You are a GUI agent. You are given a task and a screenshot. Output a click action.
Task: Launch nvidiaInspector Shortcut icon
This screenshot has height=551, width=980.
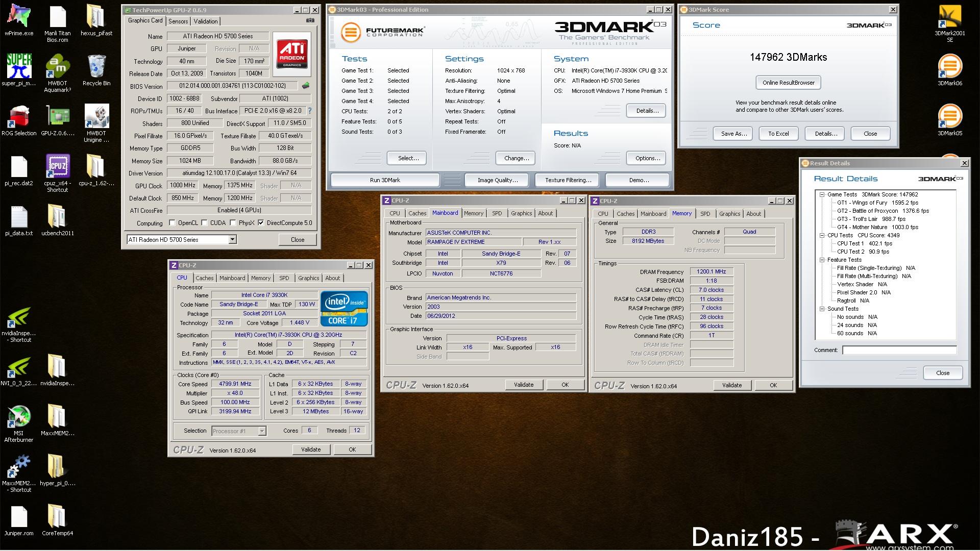coord(19,324)
